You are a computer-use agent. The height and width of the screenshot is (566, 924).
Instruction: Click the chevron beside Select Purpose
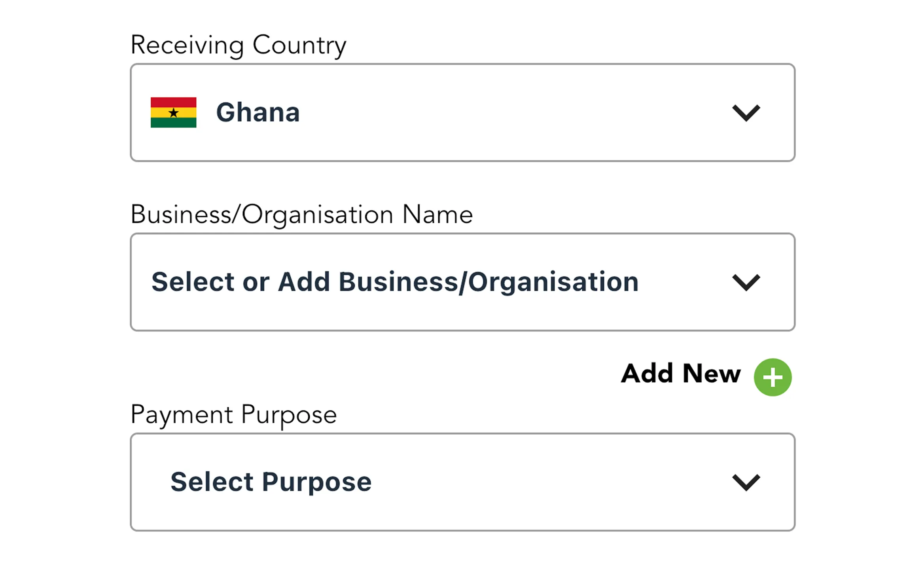pyautogui.click(x=746, y=482)
